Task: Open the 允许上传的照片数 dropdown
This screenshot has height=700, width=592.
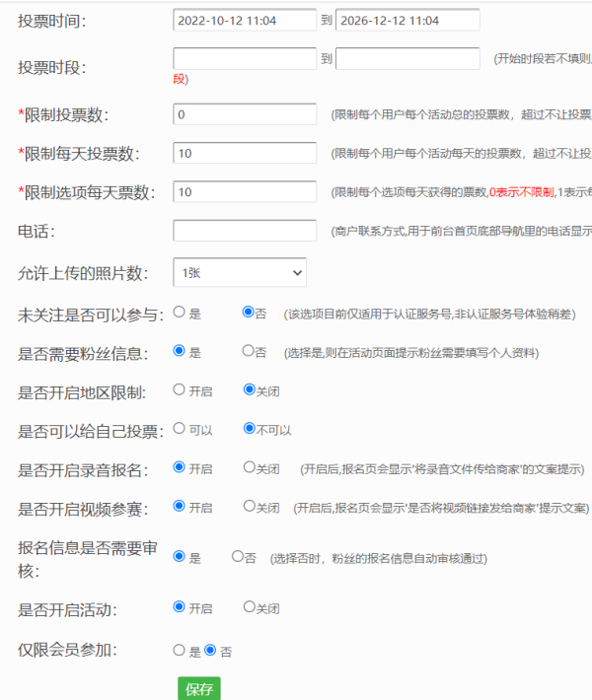Action: (240, 272)
